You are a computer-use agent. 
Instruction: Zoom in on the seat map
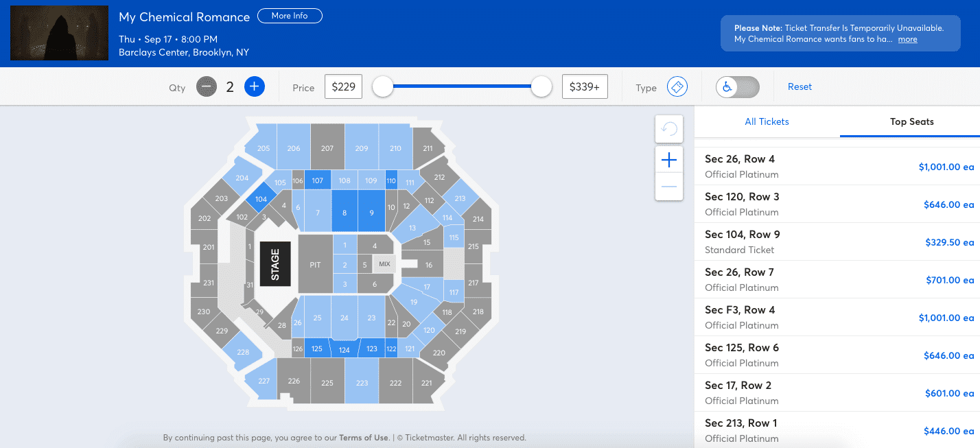669,161
